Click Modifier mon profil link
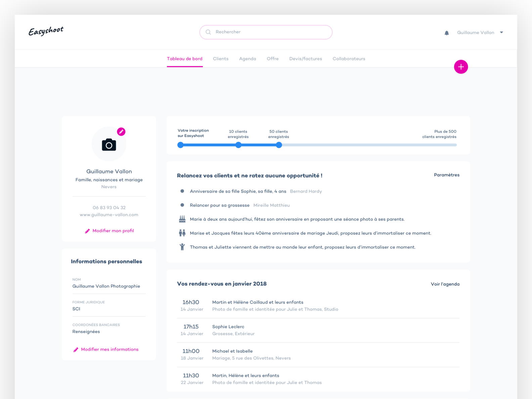Viewport: 532px width, 399px height. [113, 231]
